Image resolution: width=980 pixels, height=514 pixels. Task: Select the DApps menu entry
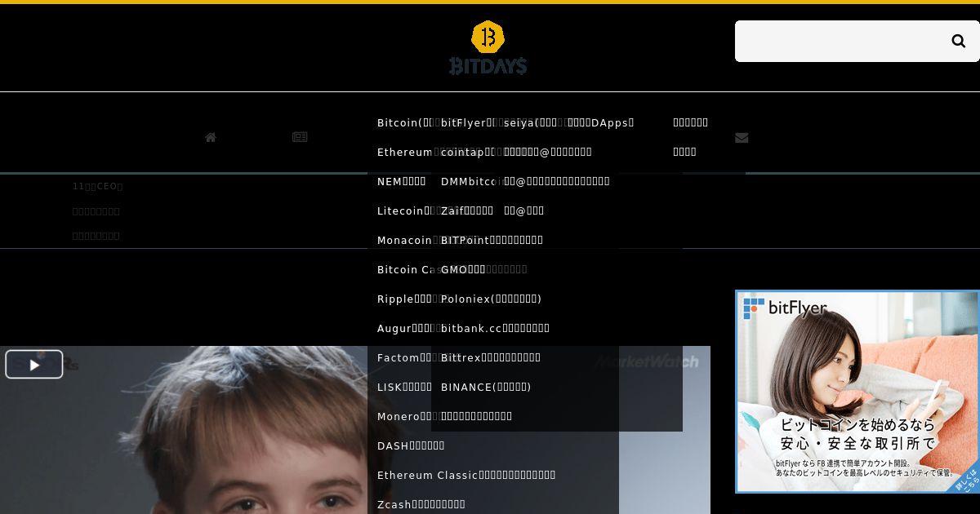[601, 122]
